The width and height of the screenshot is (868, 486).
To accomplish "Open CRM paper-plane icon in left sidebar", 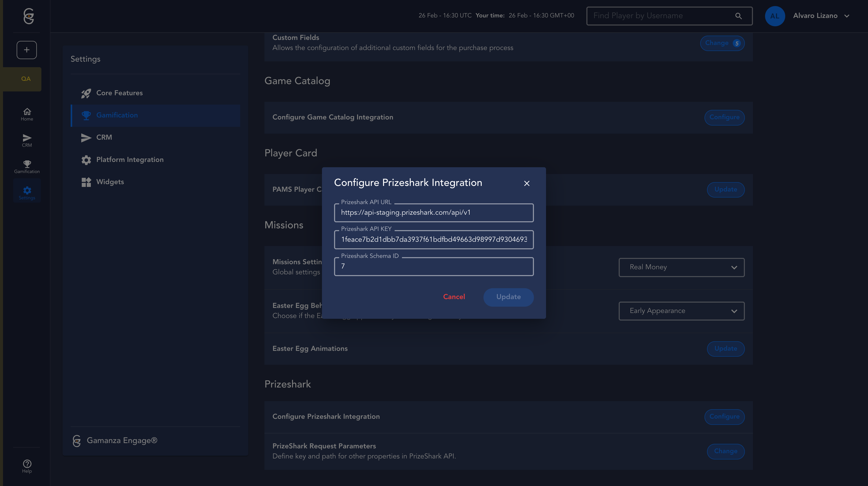I will (27, 140).
